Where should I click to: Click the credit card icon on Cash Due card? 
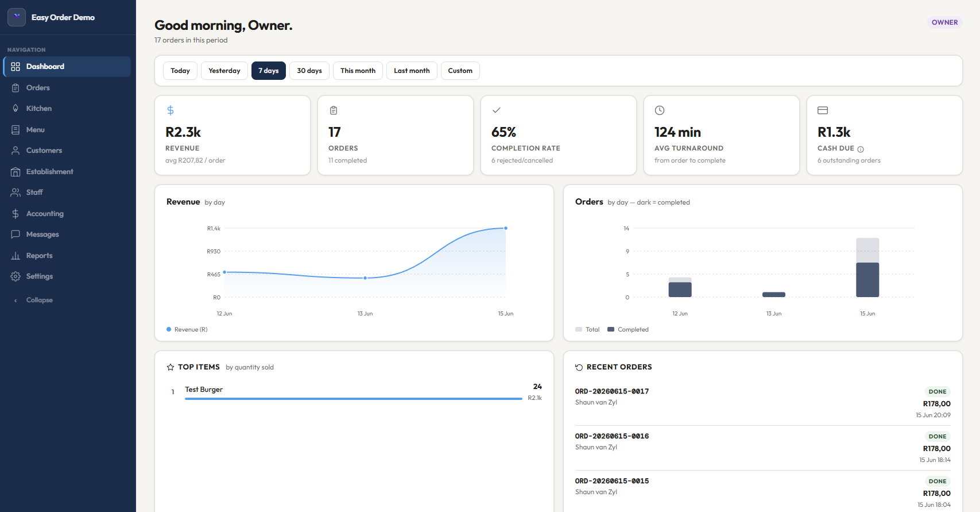tap(823, 110)
